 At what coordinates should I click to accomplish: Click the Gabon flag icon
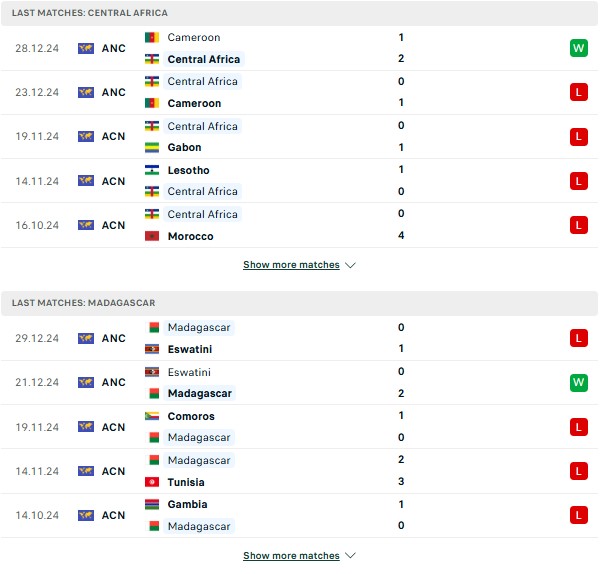click(x=152, y=148)
